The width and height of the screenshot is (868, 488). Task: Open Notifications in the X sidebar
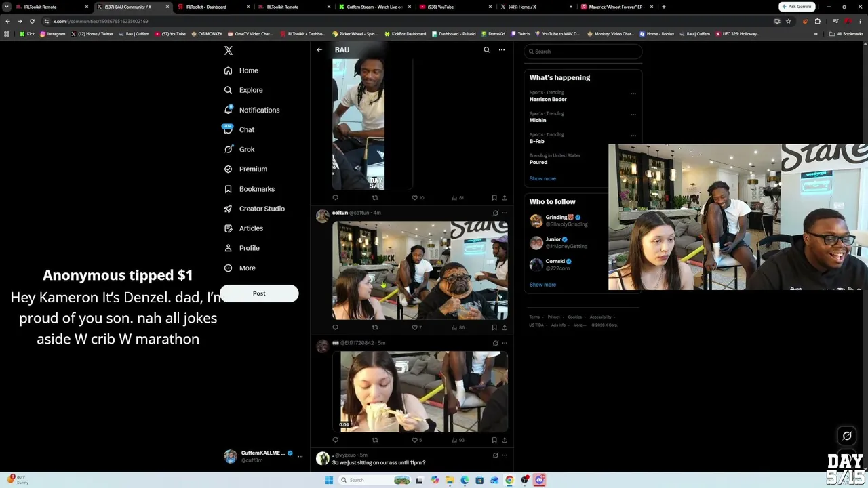(252, 110)
